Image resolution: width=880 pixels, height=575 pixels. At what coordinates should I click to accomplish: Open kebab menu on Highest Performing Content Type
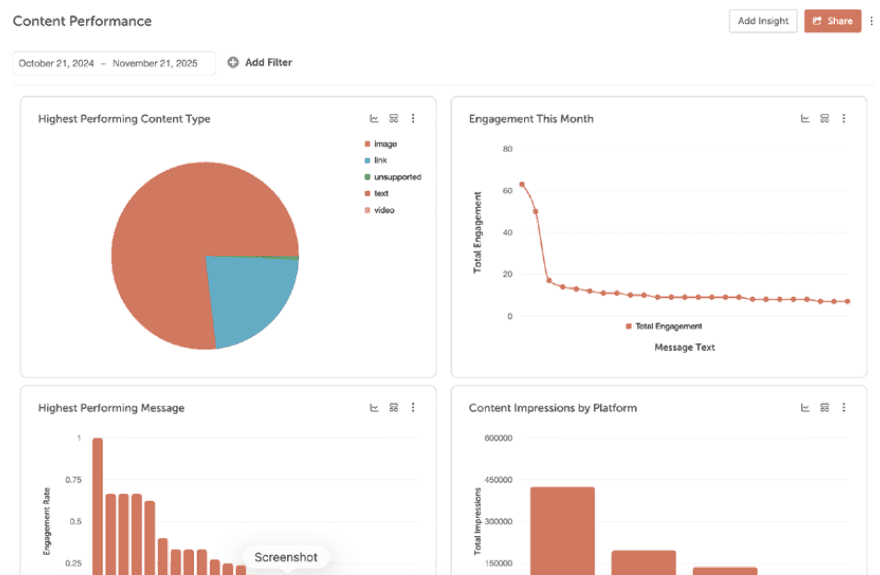click(413, 118)
